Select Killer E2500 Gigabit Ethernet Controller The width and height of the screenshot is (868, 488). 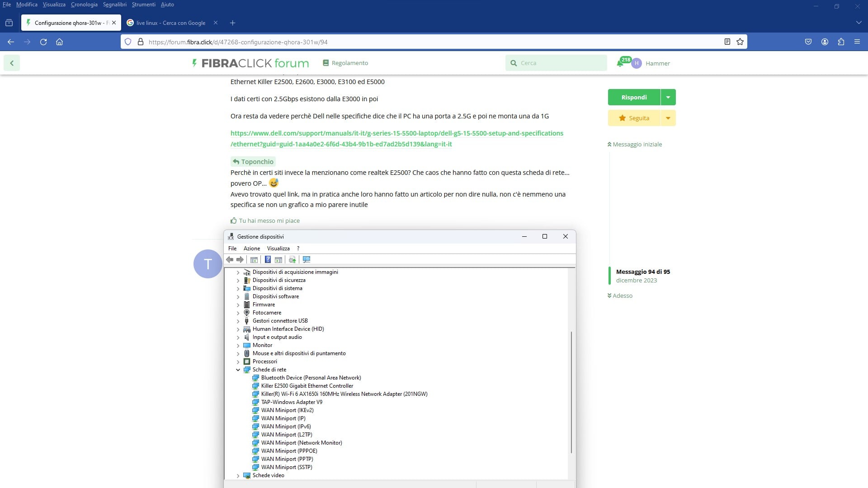pyautogui.click(x=307, y=386)
